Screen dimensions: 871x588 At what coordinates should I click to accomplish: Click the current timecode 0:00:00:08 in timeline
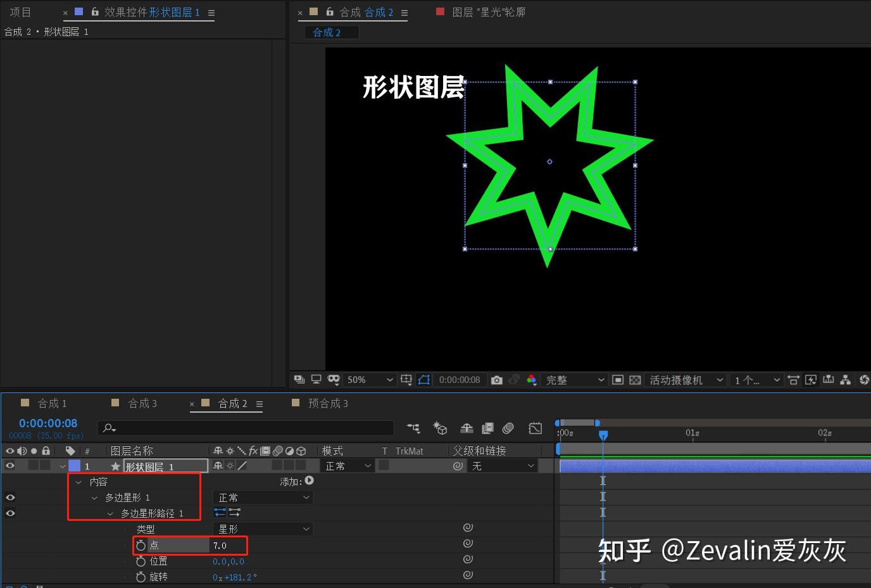click(x=48, y=423)
